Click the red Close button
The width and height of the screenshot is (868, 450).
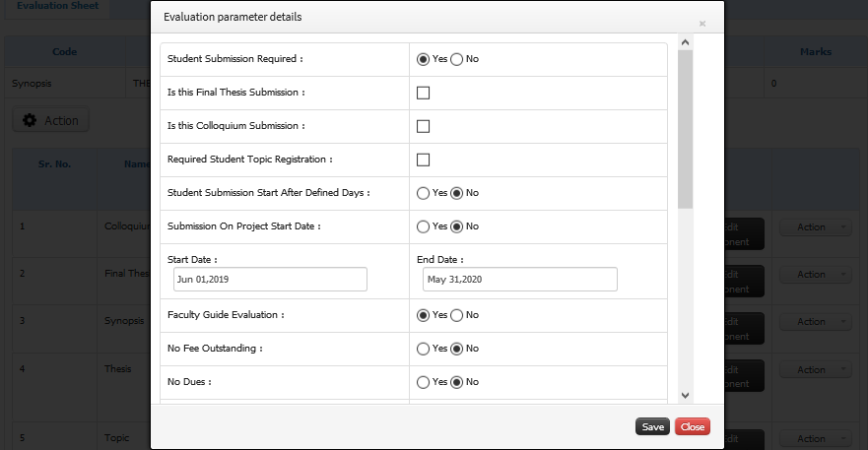693,426
